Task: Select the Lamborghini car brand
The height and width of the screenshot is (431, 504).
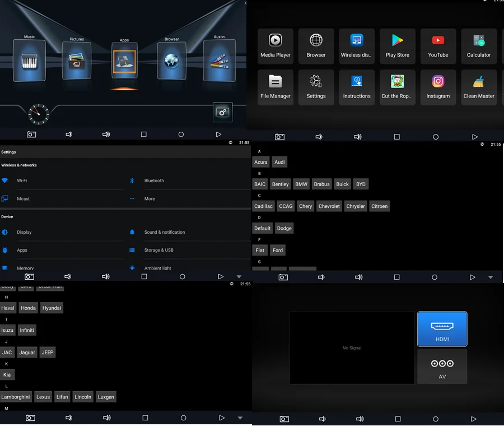Action: [16, 397]
